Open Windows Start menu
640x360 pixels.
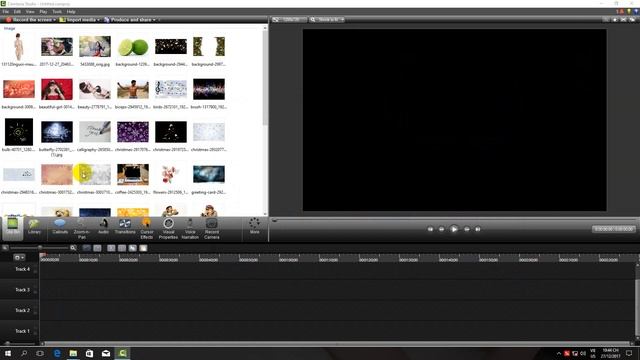coord(8,353)
